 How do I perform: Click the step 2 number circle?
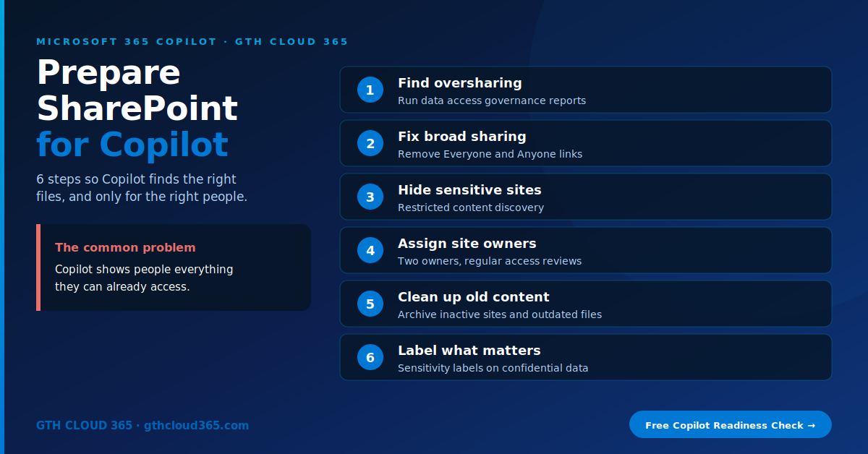click(x=370, y=143)
